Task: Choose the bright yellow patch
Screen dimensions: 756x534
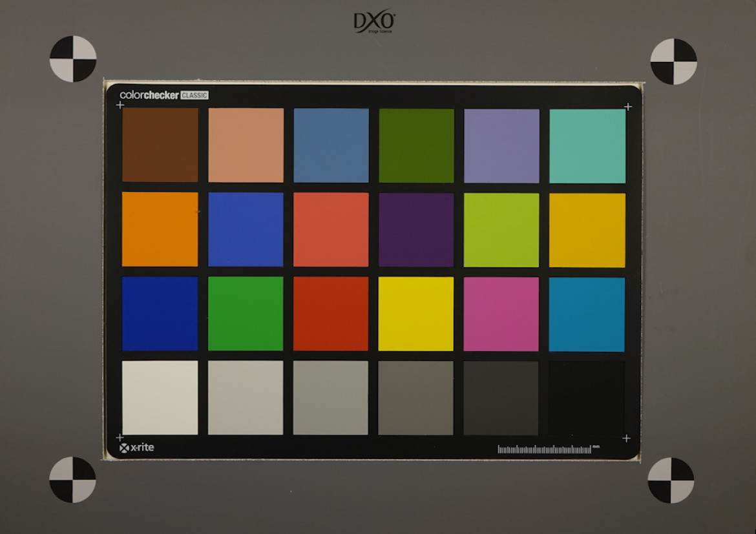Action: click(x=416, y=314)
